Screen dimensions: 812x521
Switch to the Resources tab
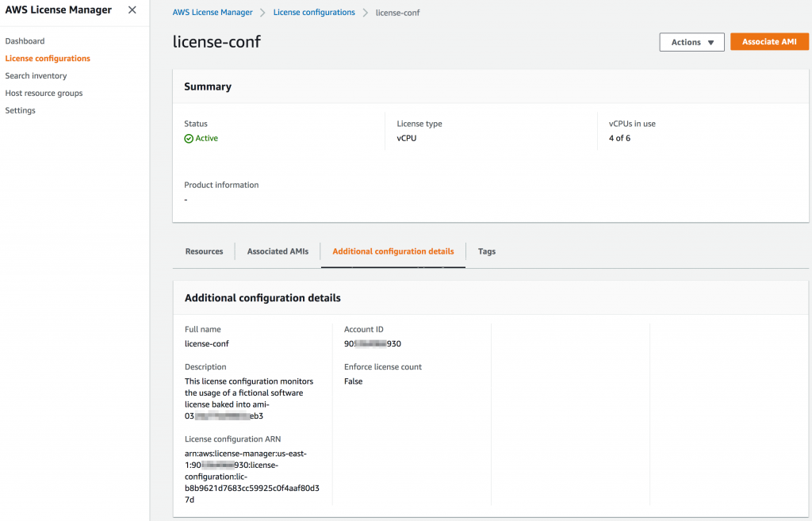click(204, 251)
